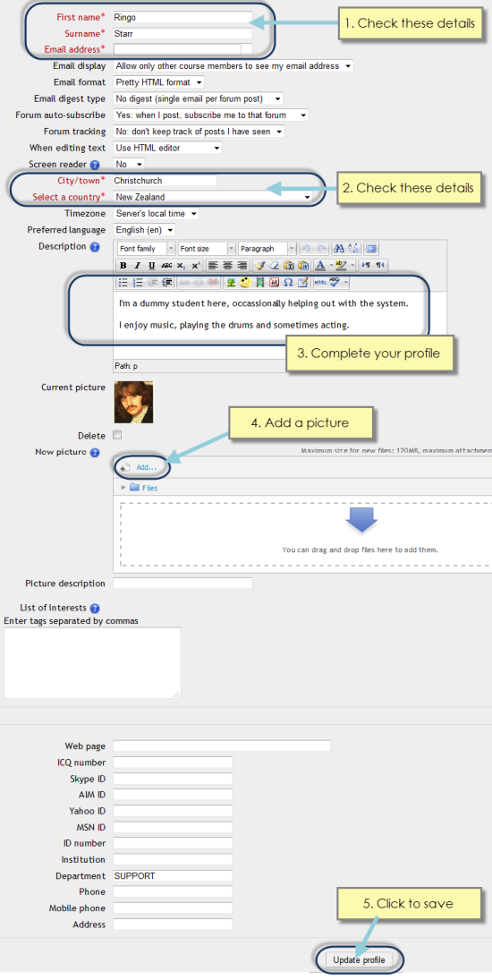
Task: Open the Timezone dropdown
Action: pyautogui.click(x=156, y=214)
